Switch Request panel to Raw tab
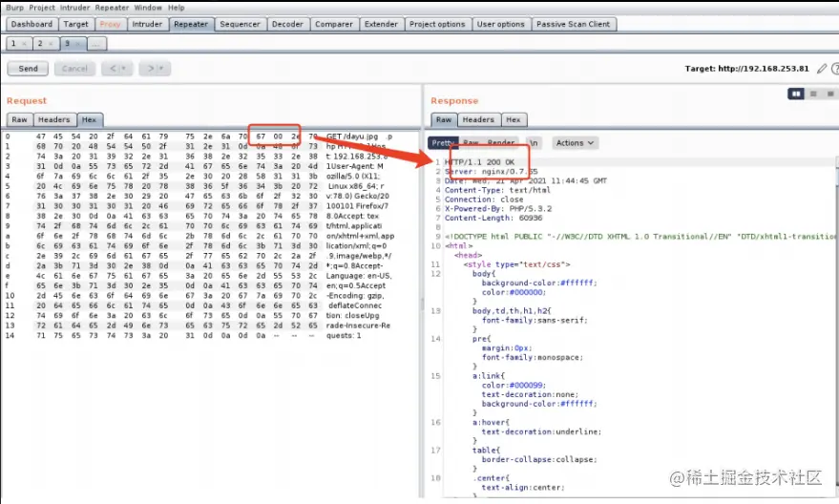The image size is (839, 504). 20,120
